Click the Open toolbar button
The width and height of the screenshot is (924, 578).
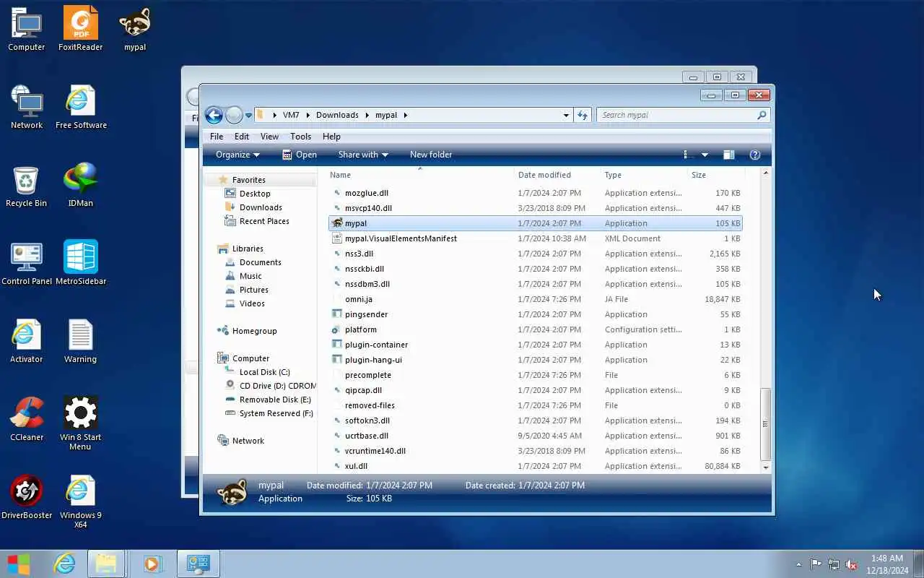pos(300,155)
